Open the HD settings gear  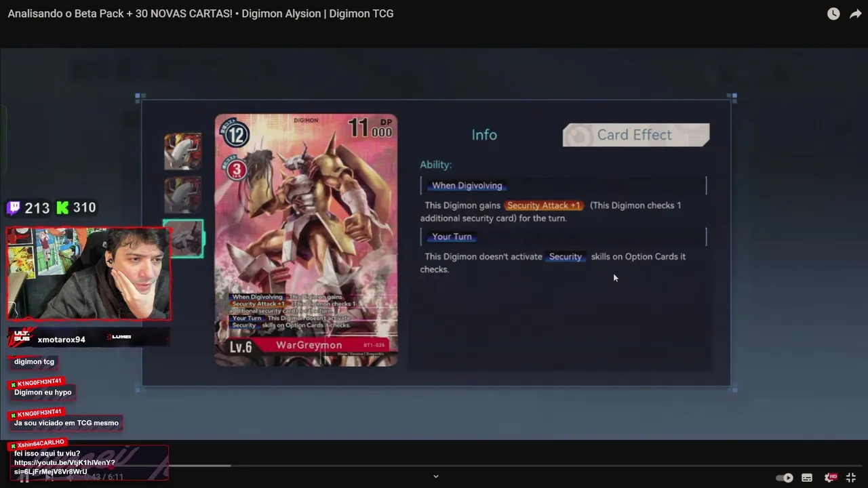click(830, 478)
